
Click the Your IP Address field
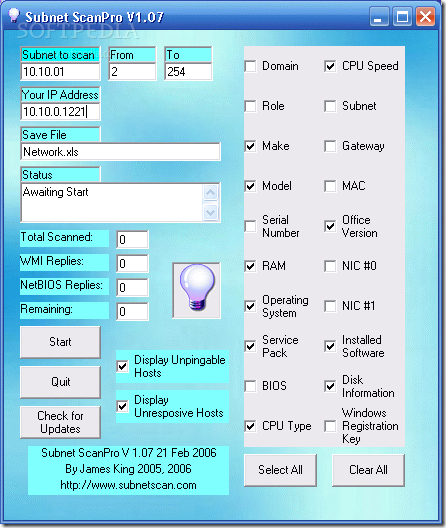tap(60, 111)
